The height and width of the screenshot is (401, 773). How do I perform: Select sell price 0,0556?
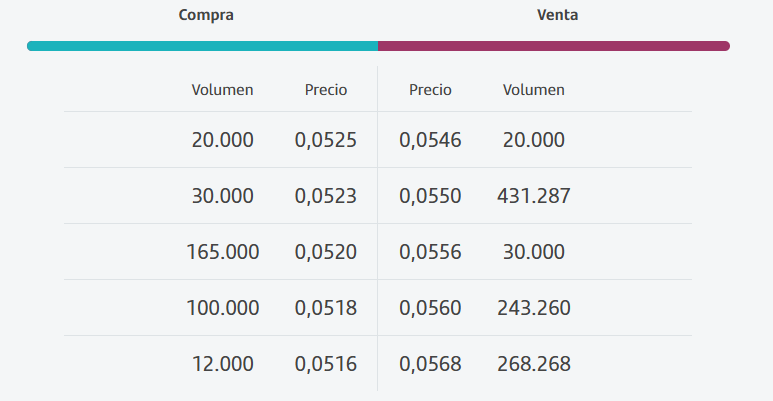[430, 252]
